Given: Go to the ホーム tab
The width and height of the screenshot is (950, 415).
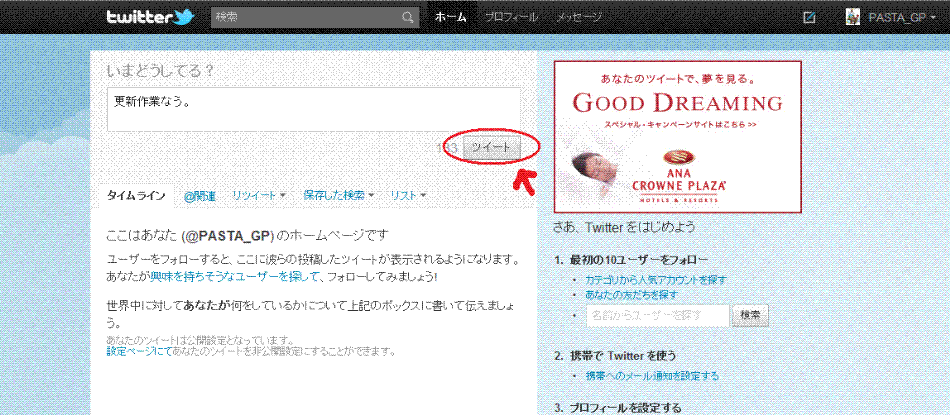Looking at the screenshot, I should pos(450,18).
